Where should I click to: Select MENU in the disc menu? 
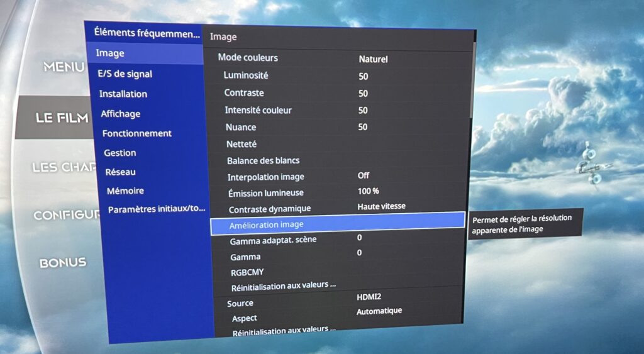click(x=64, y=67)
